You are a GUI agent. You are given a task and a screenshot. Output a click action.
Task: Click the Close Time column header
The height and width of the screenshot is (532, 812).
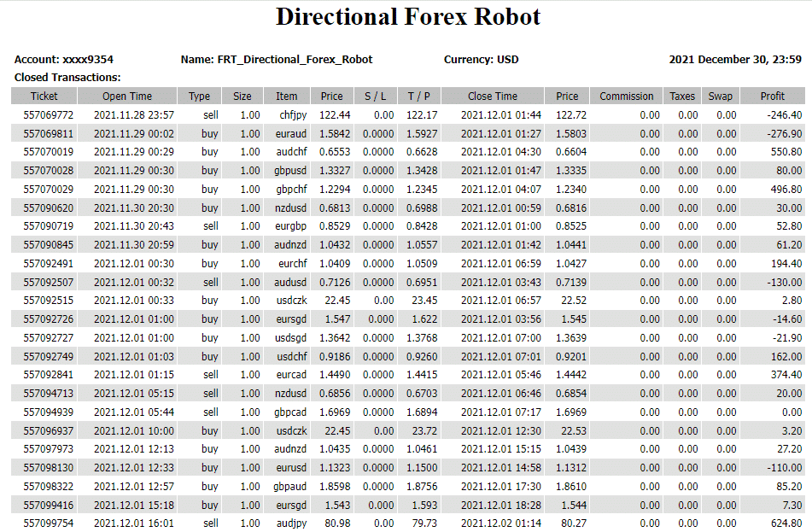pos(493,96)
